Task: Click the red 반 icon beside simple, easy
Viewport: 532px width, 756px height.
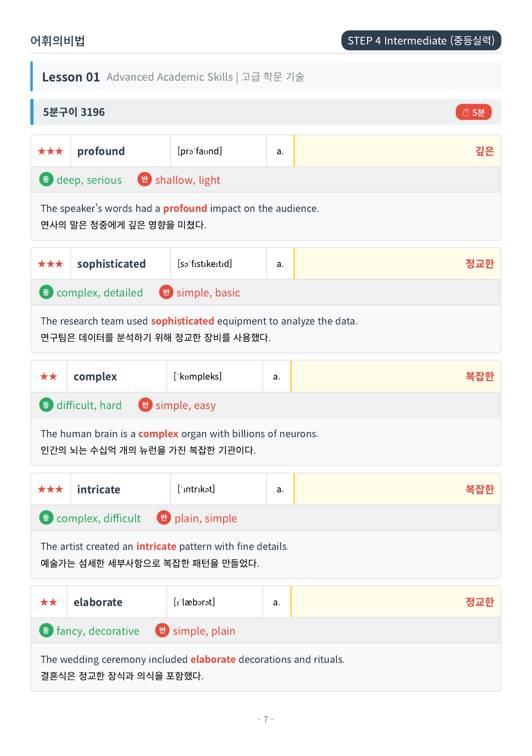Action: [145, 405]
